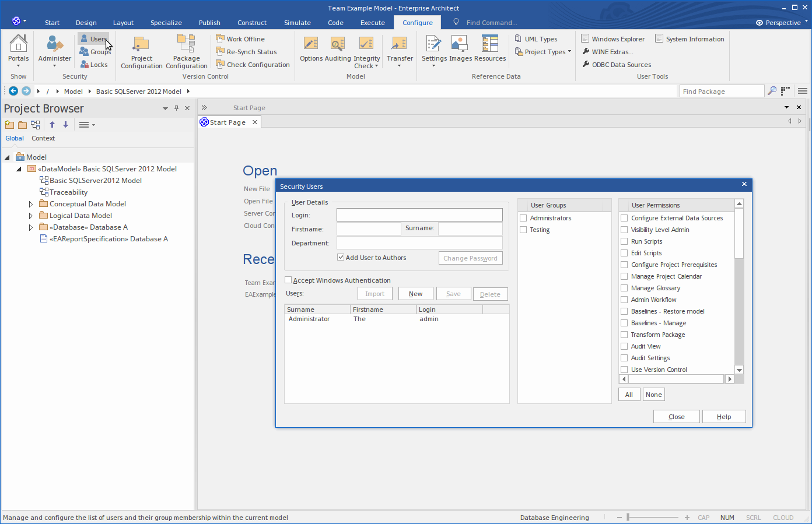This screenshot has height=524, width=812.
Task: Click the zoom slider in status bar
Action: 628,518
